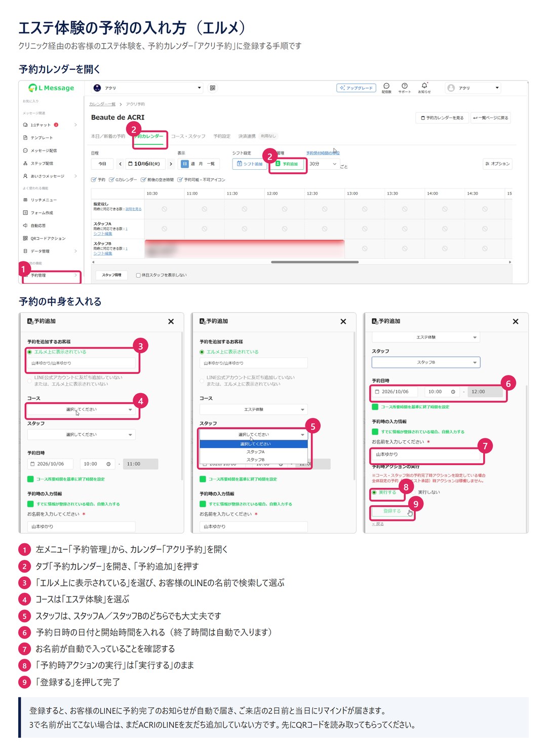Open the スタッフ dropdown showing スタッフB
The height and width of the screenshot is (756, 547).
pos(426,362)
